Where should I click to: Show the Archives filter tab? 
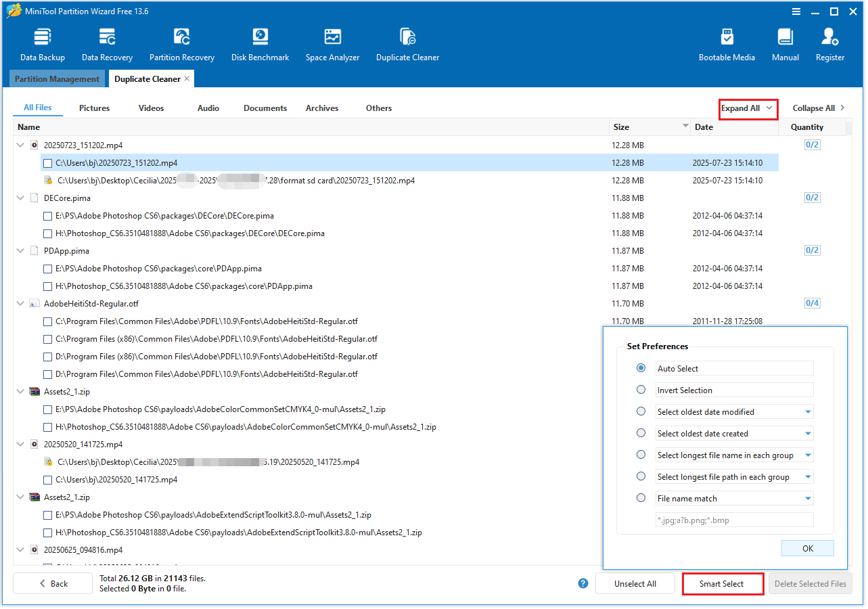click(x=322, y=108)
